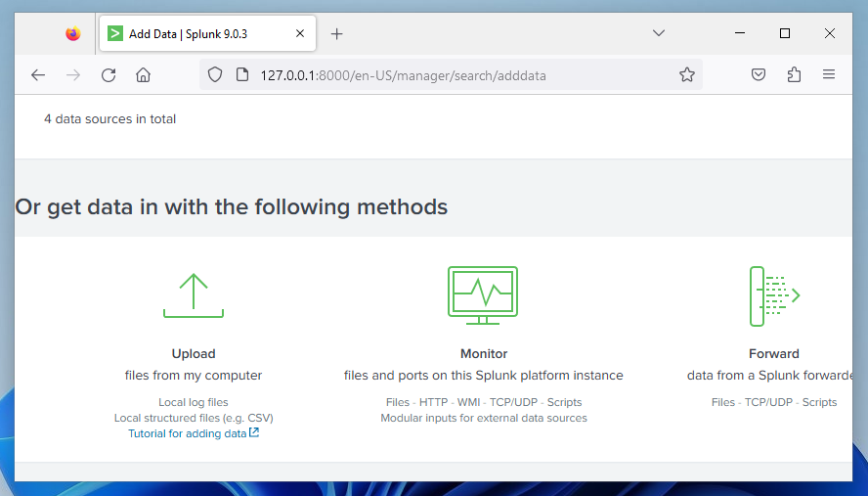Image resolution: width=868 pixels, height=496 pixels.
Task: Open the Pocket save icon
Action: (759, 74)
